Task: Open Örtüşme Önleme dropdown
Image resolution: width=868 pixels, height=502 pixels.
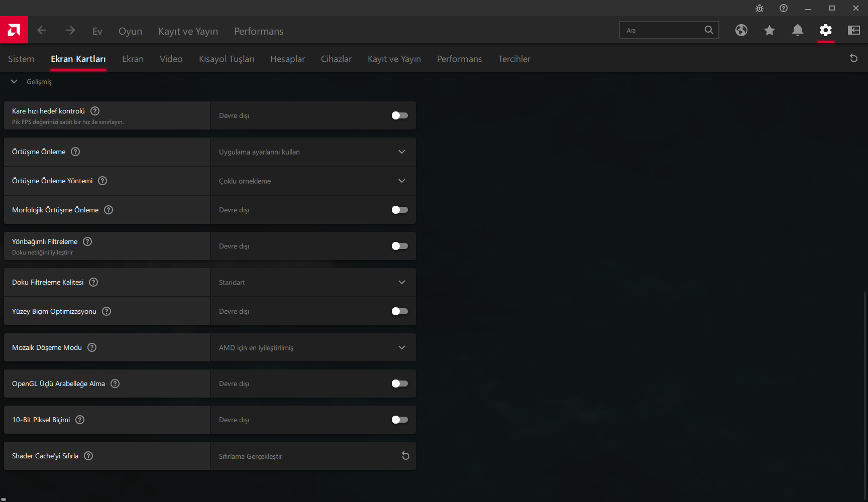Action: tap(313, 152)
